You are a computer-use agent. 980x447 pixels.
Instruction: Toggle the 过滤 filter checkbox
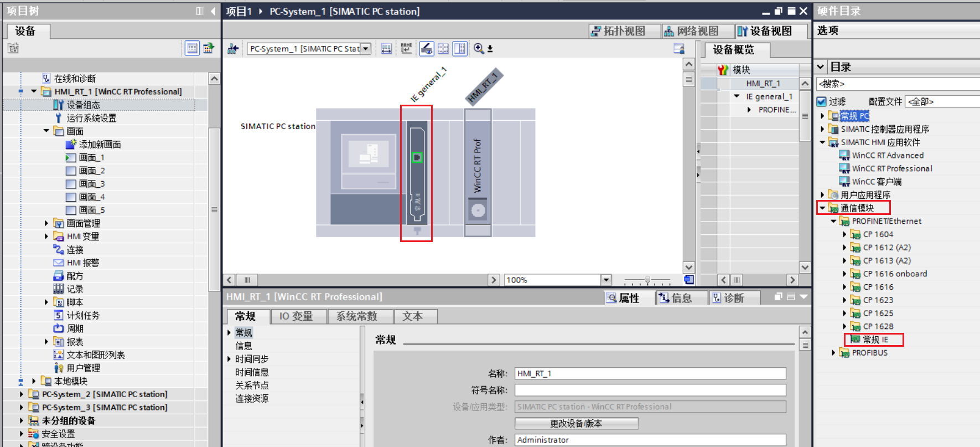(822, 101)
